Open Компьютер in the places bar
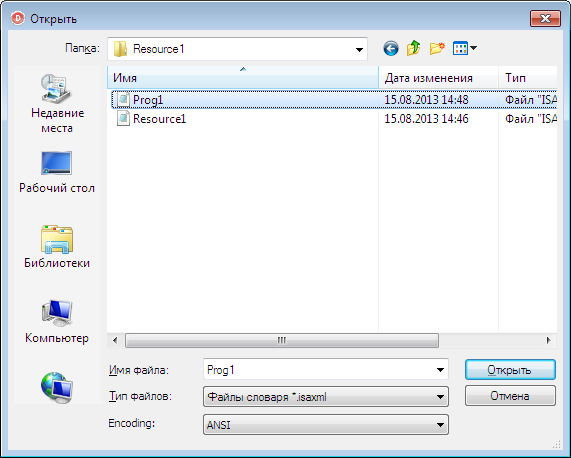This screenshot has width=571, height=458. pos(57,322)
